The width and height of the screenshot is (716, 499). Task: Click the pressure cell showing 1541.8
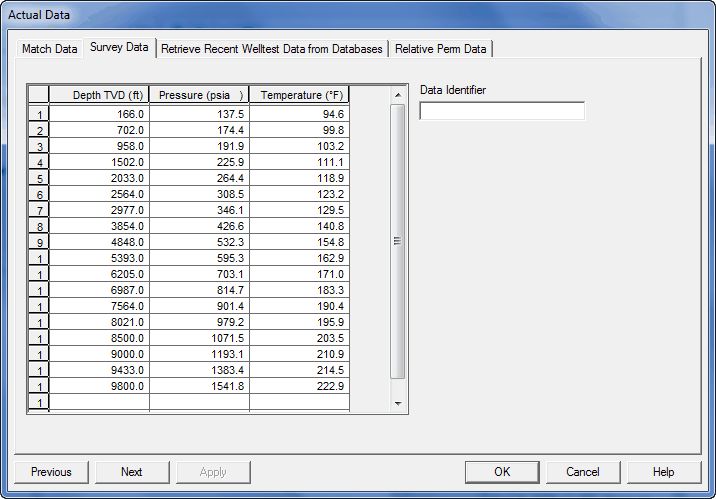pyautogui.click(x=199, y=386)
